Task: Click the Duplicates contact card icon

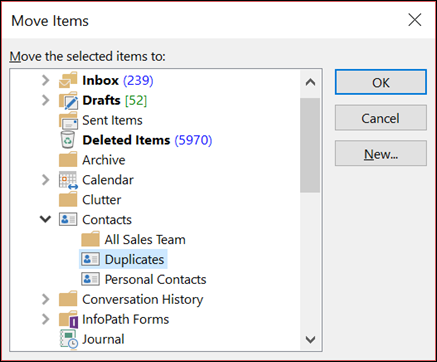Action: click(x=90, y=259)
